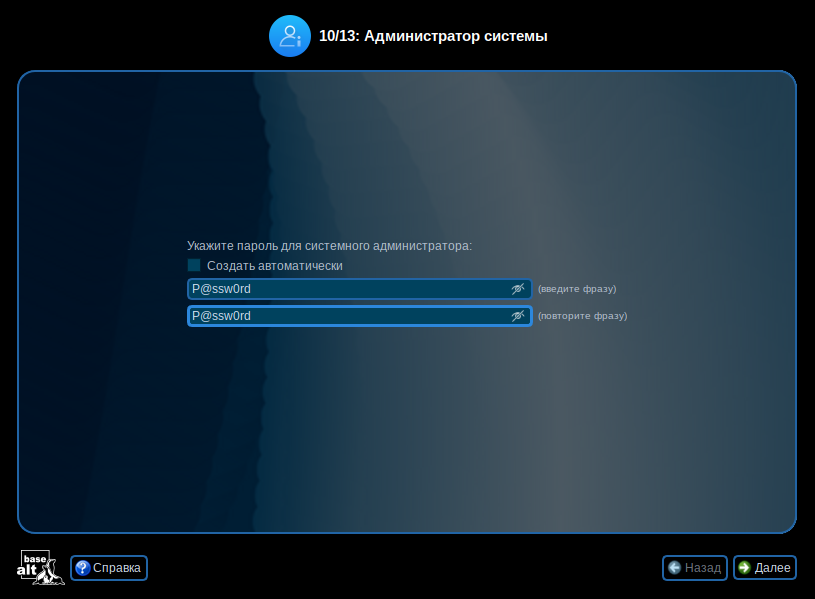Click the administrator user icon in header

(290, 36)
